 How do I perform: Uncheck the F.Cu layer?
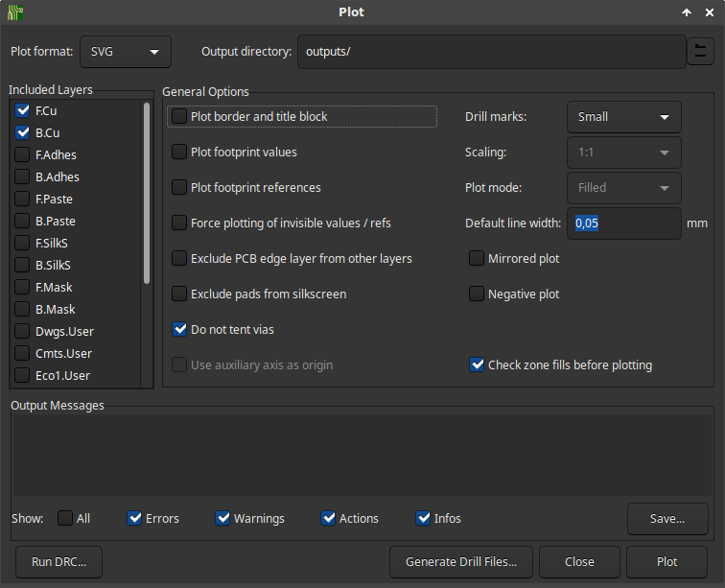pos(22,111)
